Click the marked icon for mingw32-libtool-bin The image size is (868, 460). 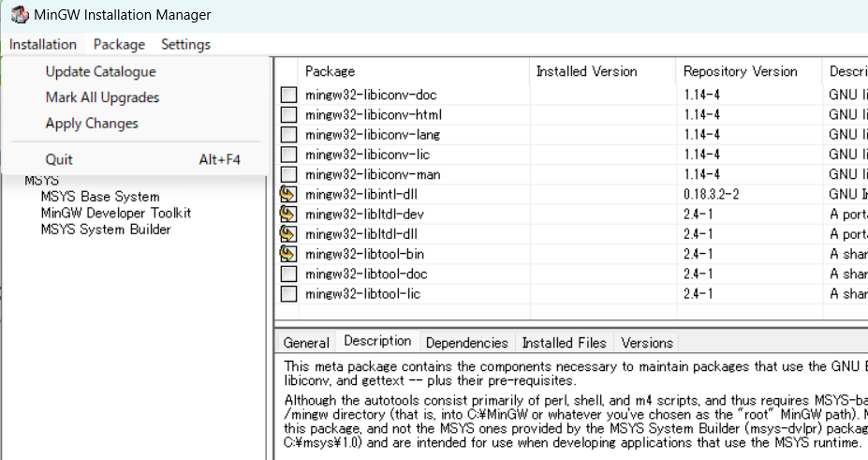(288, 254)
